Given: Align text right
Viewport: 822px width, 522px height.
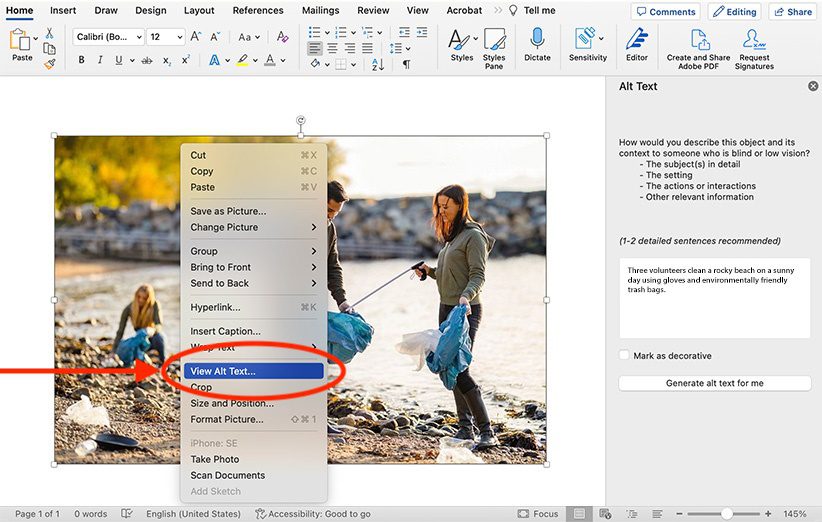Looking at the screenshot, I should pyautogui.click(x=350, y=49).
